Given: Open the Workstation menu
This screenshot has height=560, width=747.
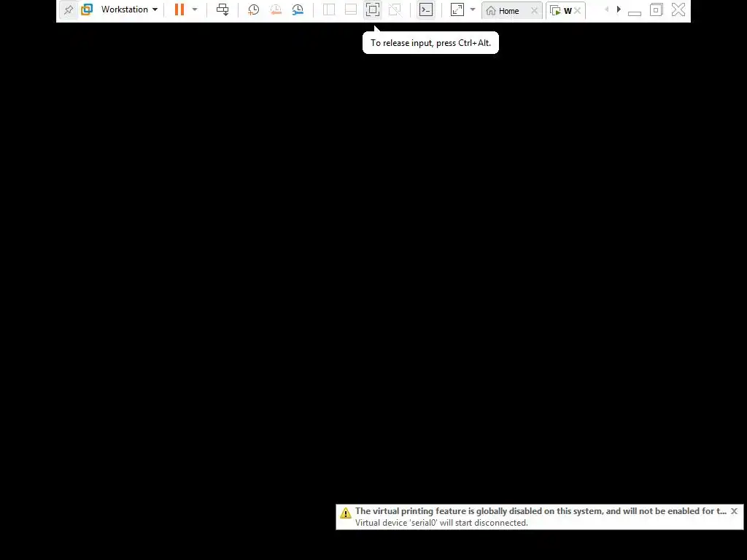Looking at the screenshot, I should [x=129, y=9].
